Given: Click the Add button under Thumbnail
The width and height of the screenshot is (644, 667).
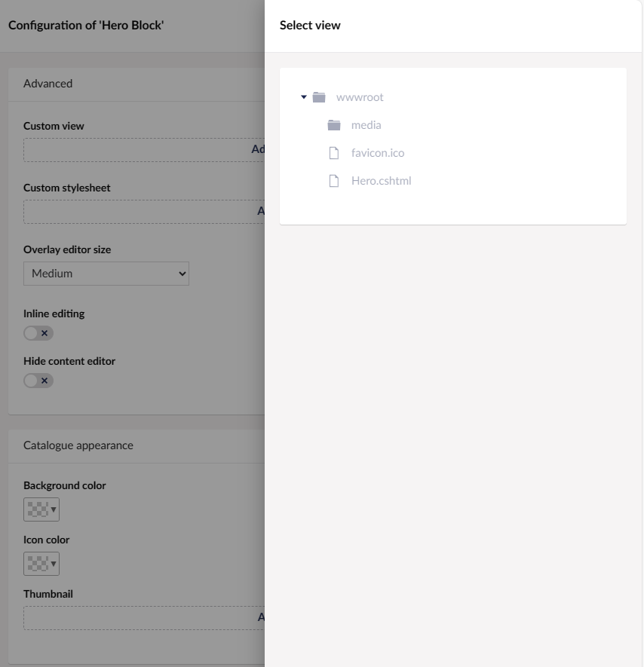Looking at the screenshot, I should pyautogui.click(x=260, y=617).
